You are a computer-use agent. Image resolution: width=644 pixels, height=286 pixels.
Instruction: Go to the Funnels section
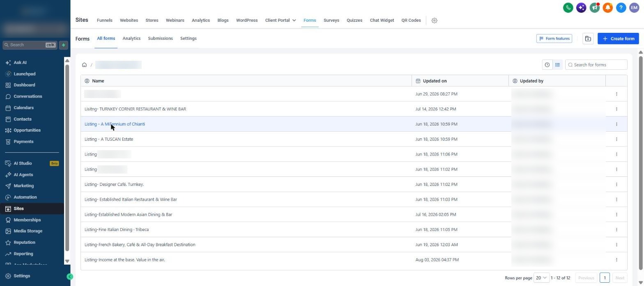pyautogui.click(x=105, y=21)
